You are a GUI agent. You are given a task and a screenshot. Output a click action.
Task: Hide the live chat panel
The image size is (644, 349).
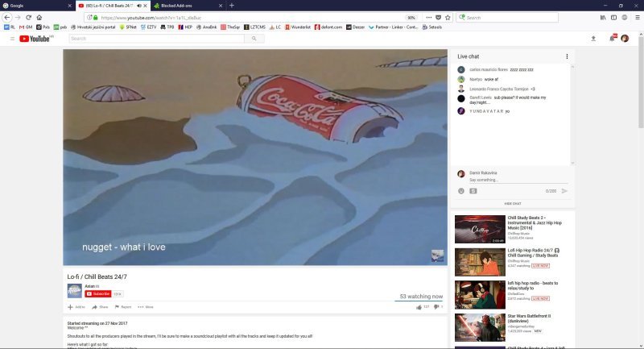513,203
